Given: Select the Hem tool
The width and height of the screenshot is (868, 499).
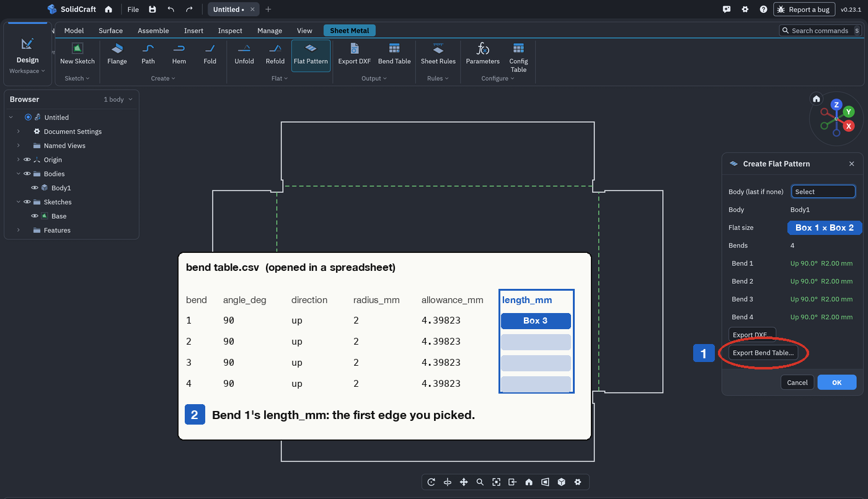Looking at the screenshot, I should [x=179, y=55].
